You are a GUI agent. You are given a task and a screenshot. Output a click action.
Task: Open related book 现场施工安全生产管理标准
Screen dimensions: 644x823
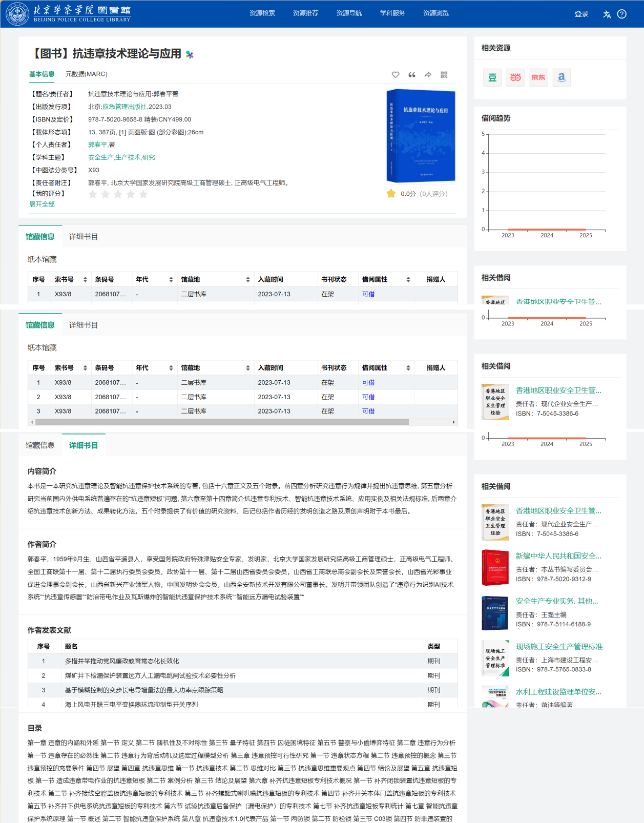pyautogui.click(x=559, y=647)
